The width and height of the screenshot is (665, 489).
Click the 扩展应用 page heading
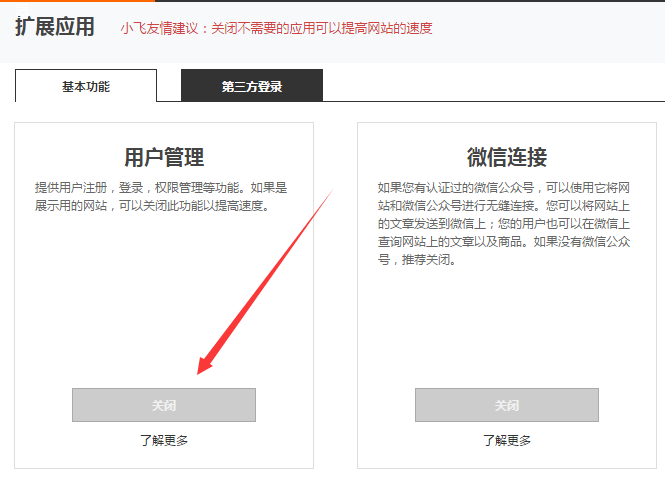tap(55, 27)
